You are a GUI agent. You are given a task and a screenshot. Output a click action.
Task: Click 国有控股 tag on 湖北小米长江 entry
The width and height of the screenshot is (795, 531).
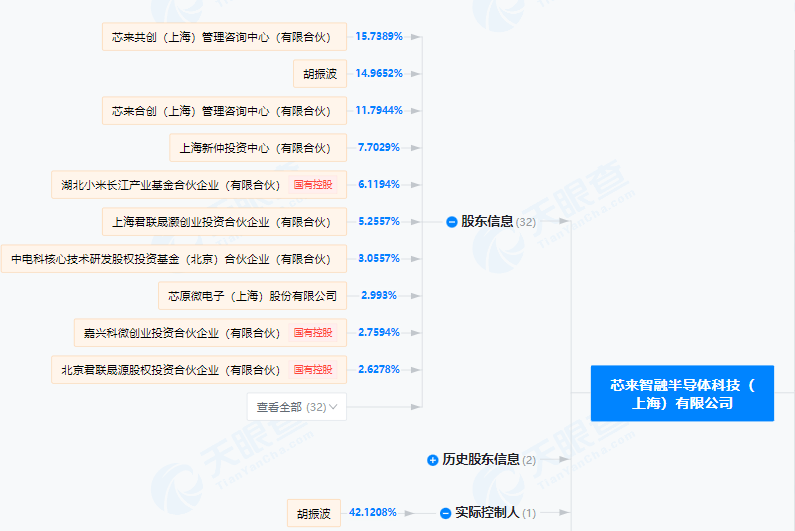tap(313, 185)
